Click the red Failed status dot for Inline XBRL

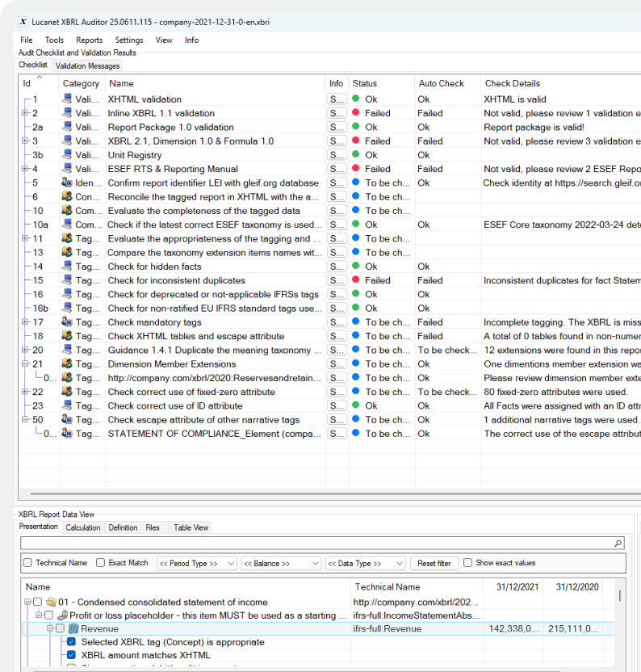[x=356, y=113]
